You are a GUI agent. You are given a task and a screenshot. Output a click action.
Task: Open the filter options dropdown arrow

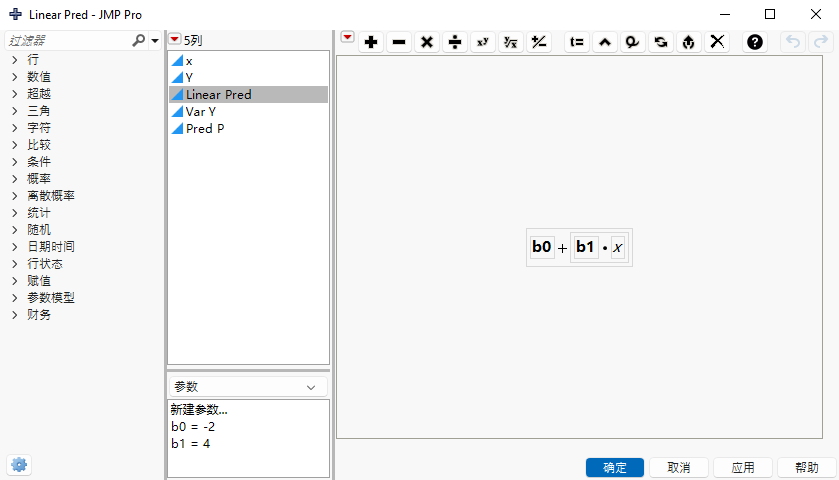(x=155, y=41)
